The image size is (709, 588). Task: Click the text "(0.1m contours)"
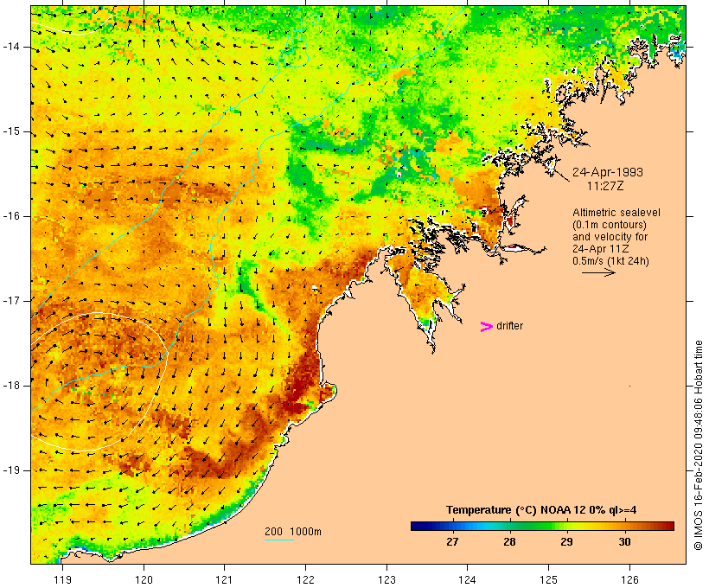[x=610, y=224]
